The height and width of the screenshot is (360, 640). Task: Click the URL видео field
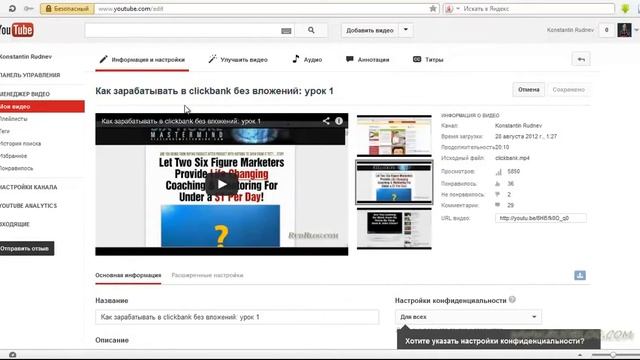(x=540, y=218)
